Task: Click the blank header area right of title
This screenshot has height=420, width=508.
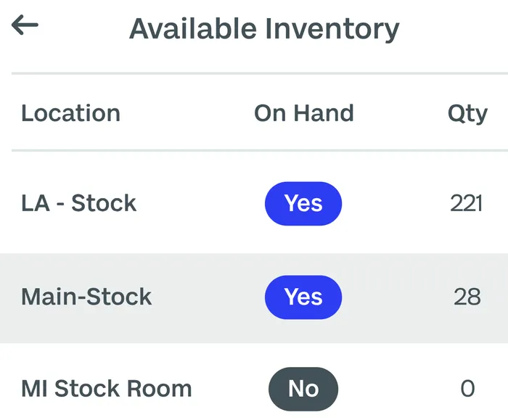Action: (x=454, y=29)
